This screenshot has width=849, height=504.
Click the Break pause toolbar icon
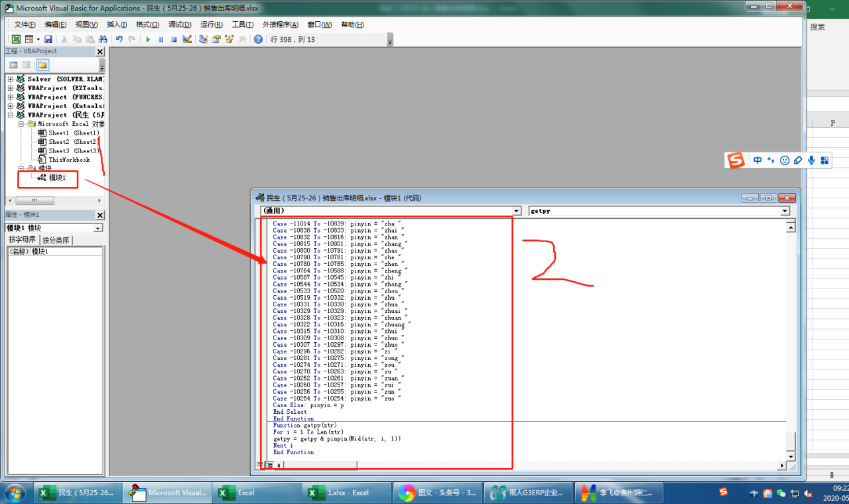tap(161, 39)
